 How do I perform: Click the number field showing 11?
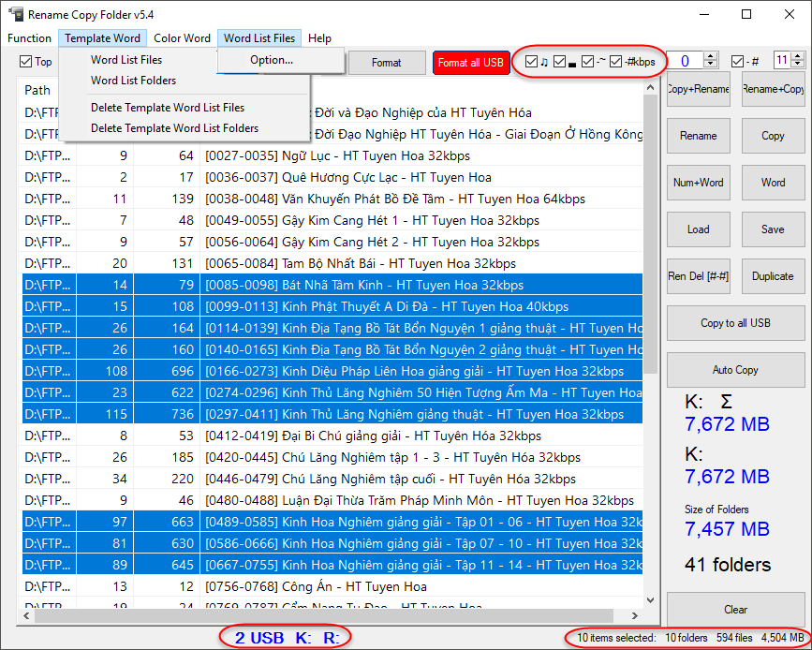coord(782,60)
